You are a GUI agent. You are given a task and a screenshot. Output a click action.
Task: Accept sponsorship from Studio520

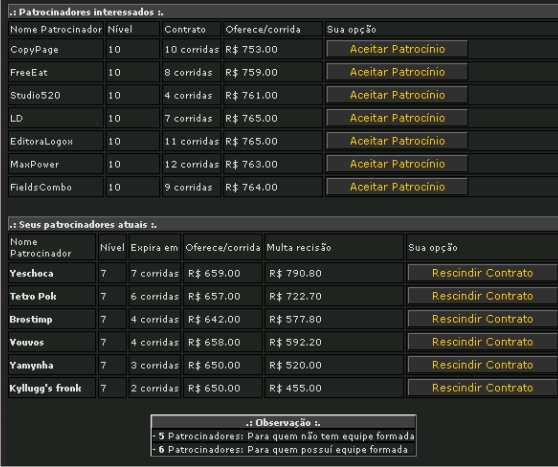click(397, 95)
